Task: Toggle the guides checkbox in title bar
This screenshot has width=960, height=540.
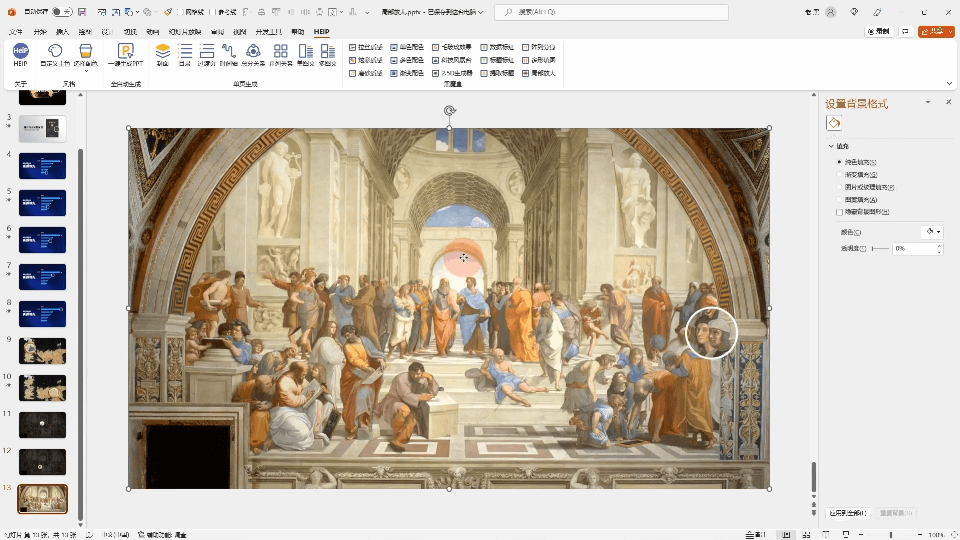Action: click(211, 12)
